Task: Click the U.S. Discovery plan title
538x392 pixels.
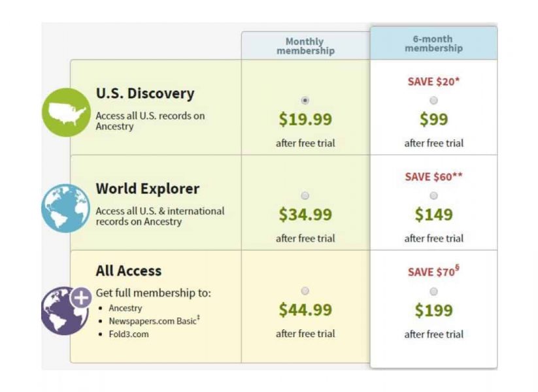Action: point(145,93)
